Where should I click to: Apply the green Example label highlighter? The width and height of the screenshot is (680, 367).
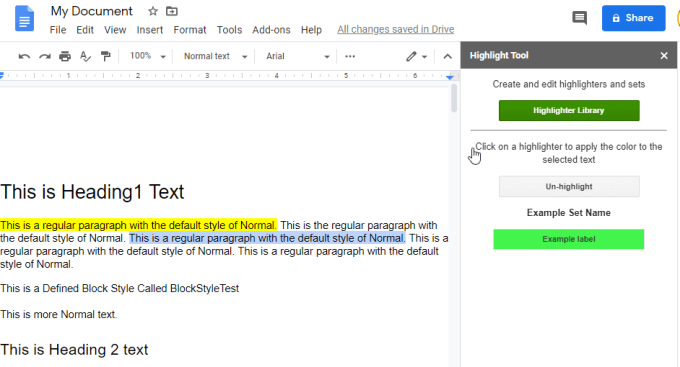[x=569, y=239]
